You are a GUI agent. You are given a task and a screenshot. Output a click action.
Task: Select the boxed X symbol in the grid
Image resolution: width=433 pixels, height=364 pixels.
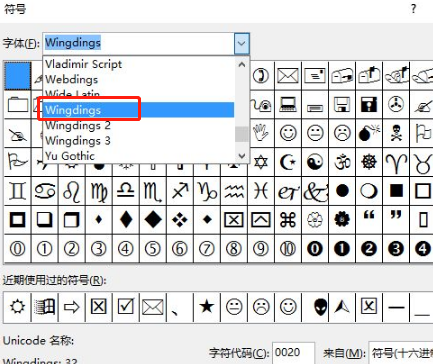click(x=234, y=220)
